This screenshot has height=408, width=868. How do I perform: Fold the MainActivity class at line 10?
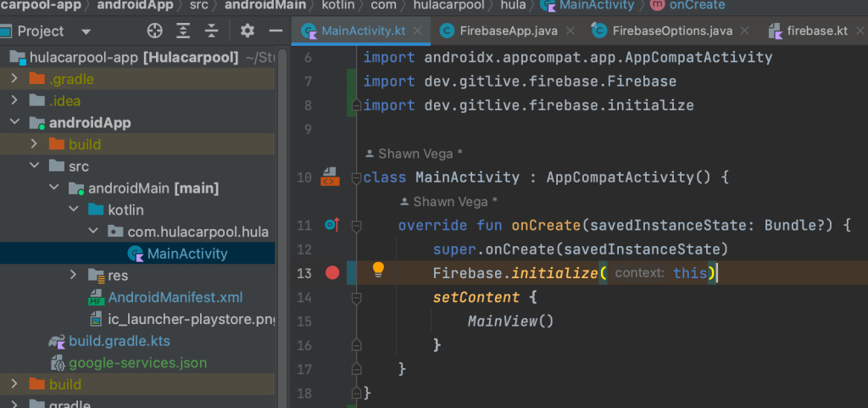356,178
